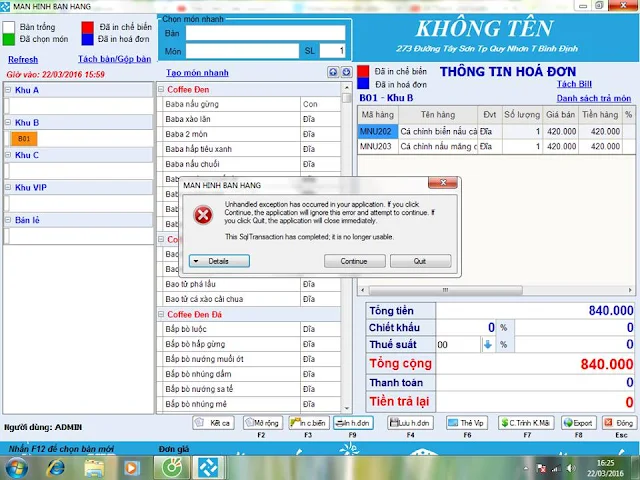The height and width of the screenshot is (480, 640).
Task: Click Quit in the error dialog
Action: click(x=420, y=261)
